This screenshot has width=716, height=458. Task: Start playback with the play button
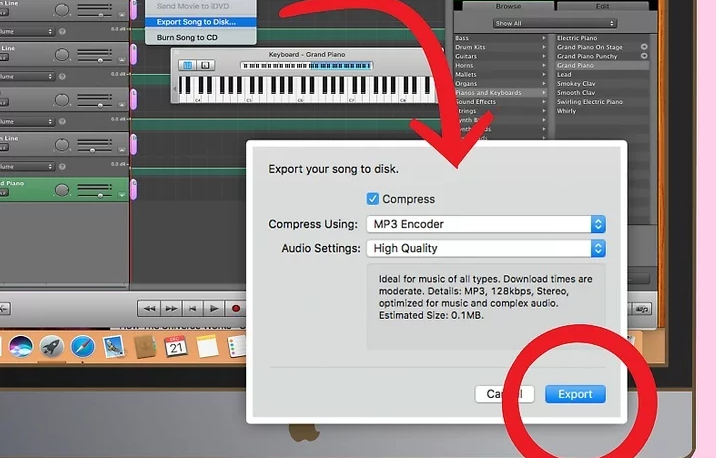coord(214,309)
